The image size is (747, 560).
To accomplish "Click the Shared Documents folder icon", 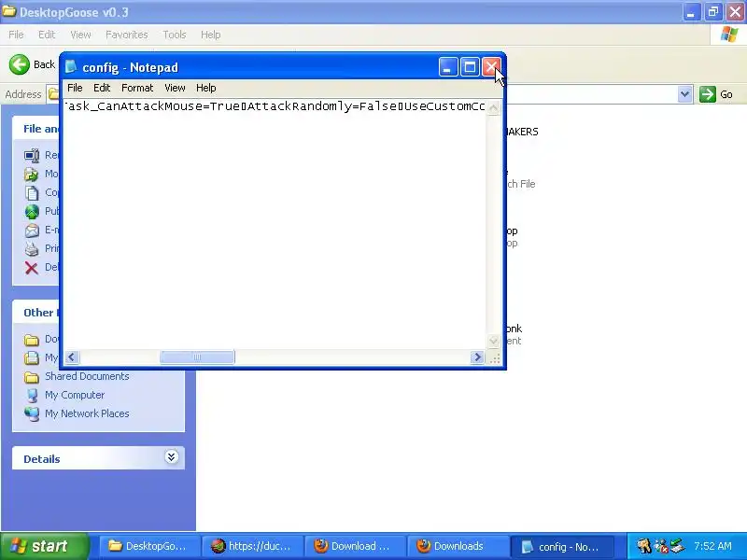I will click(32, 377).
